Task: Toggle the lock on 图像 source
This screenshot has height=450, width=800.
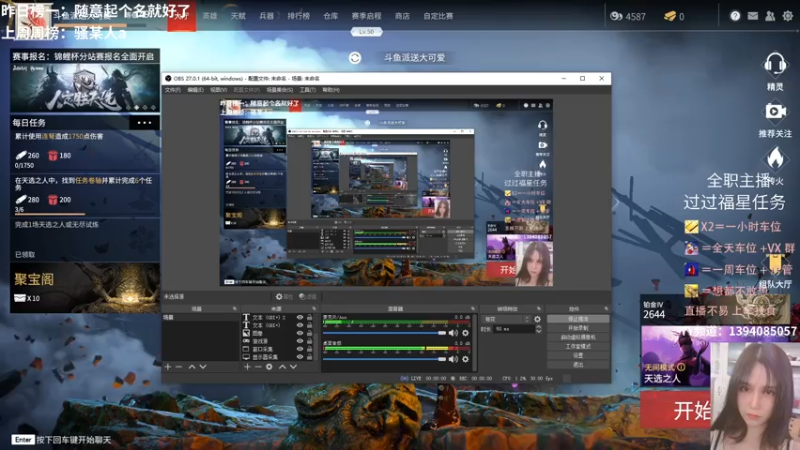Action: coord(310,333)
